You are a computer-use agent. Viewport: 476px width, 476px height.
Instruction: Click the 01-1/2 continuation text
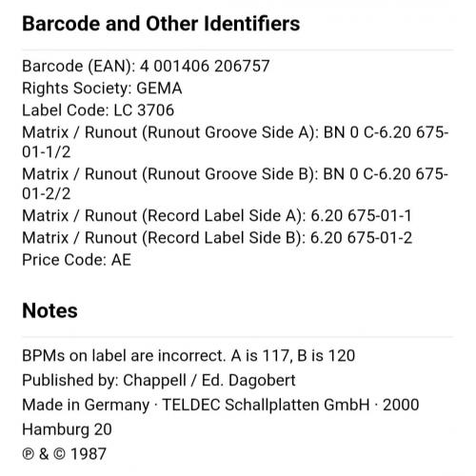point(47,151)
